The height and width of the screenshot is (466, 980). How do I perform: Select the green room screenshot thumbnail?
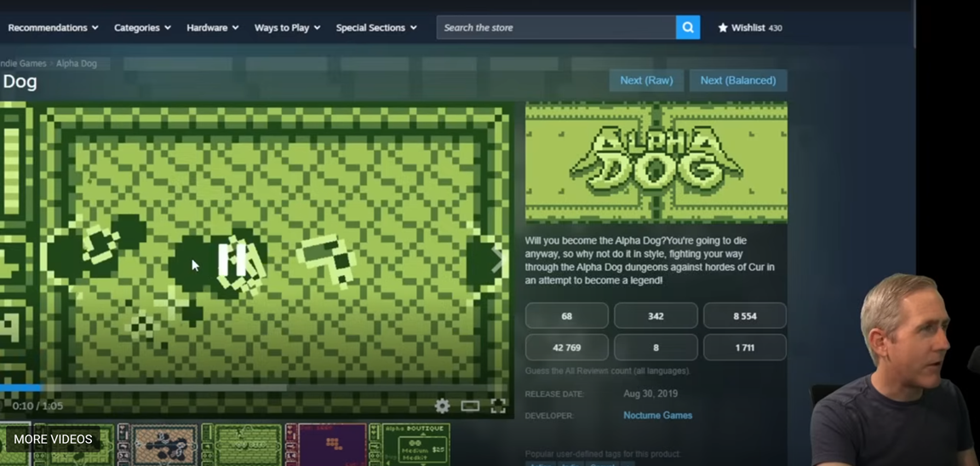241,445
